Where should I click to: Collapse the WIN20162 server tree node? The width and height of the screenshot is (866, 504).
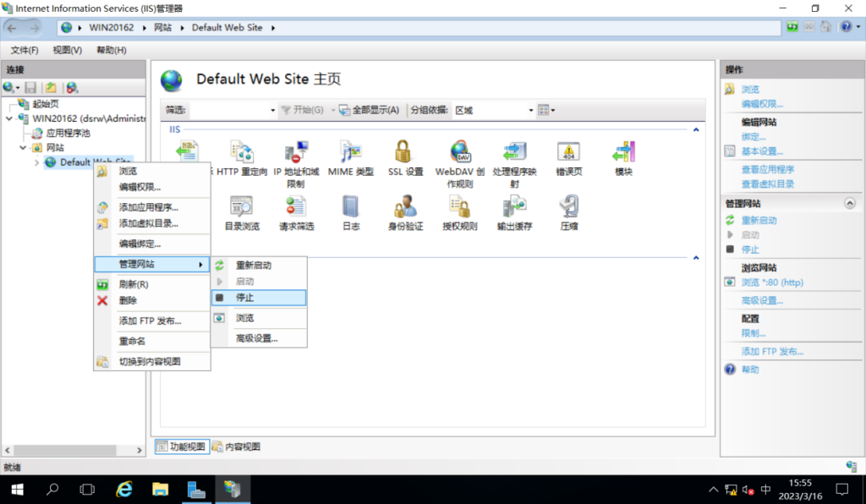coord(9,118)
